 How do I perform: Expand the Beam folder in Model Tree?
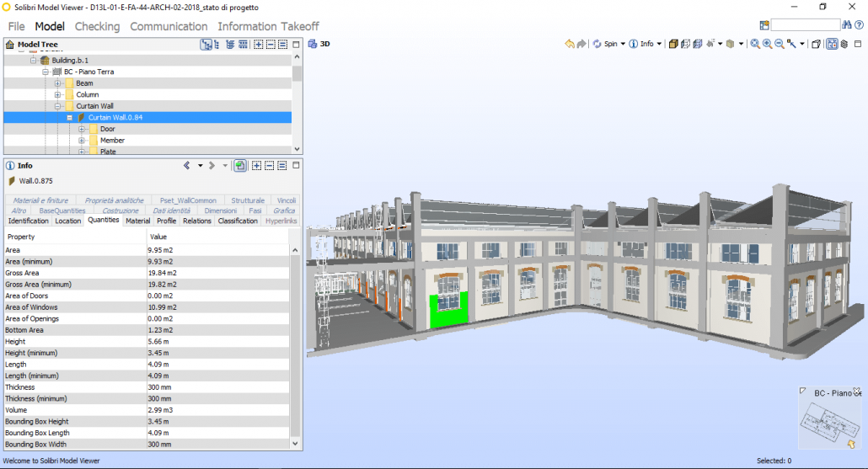57,83
